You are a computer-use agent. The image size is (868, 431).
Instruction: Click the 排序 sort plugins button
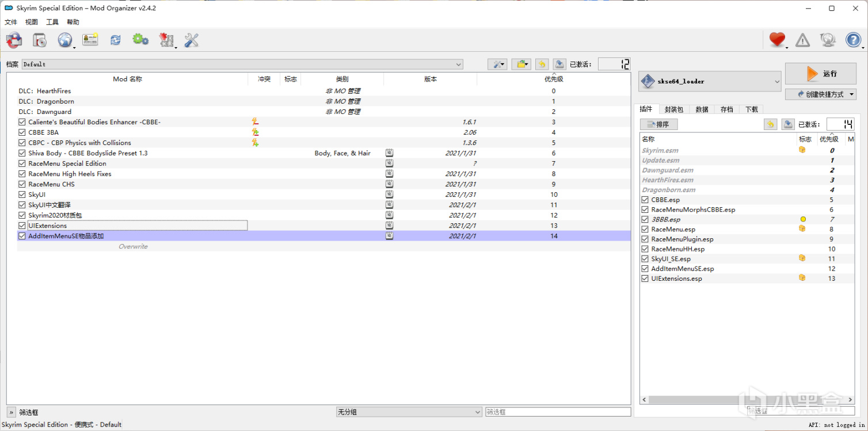pos(659,124)
